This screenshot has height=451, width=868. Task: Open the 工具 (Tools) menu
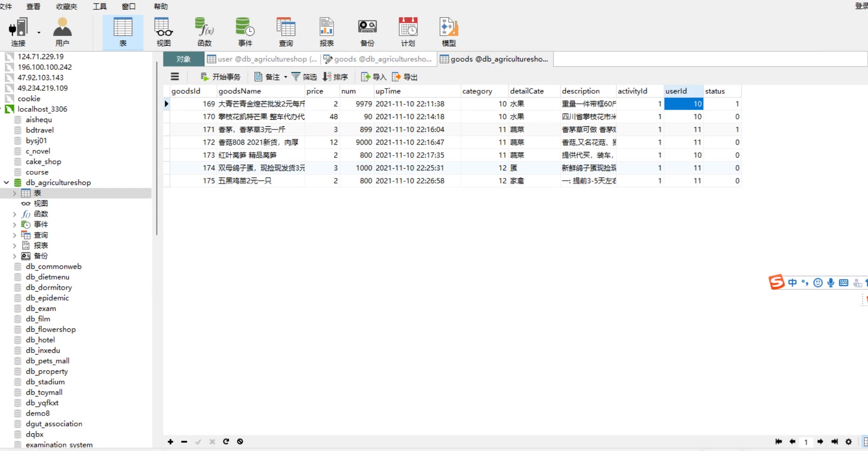[99, 7]
